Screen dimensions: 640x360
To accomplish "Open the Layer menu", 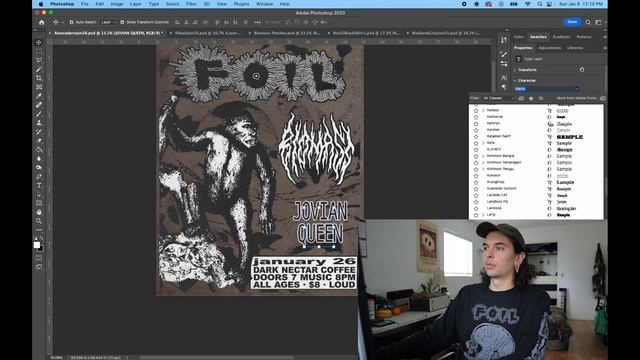I will pos(136,4).
